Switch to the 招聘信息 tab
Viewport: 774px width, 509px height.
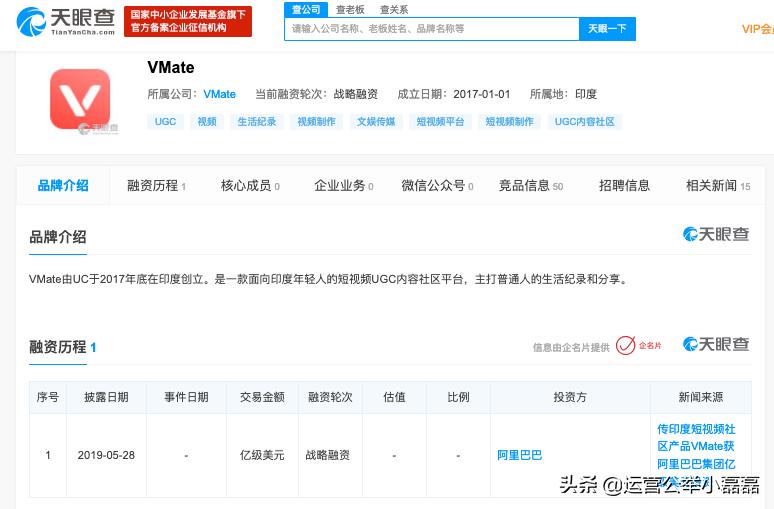coord(624,186)
